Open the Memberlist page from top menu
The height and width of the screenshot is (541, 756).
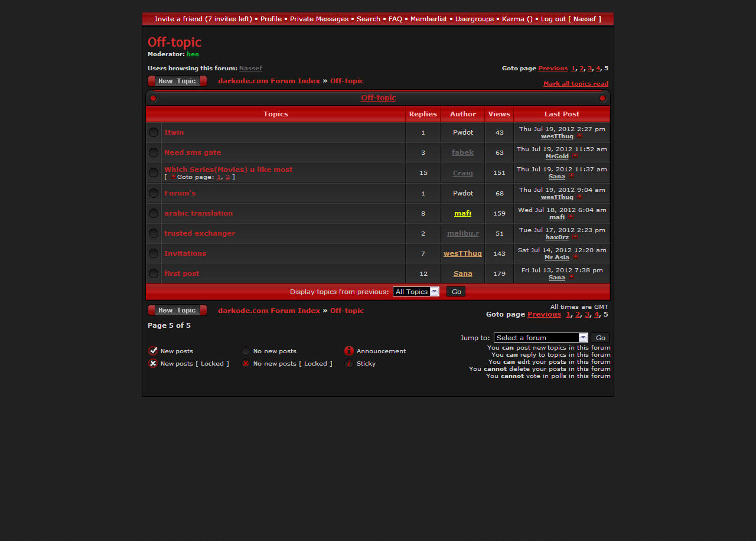pos(428,19)
